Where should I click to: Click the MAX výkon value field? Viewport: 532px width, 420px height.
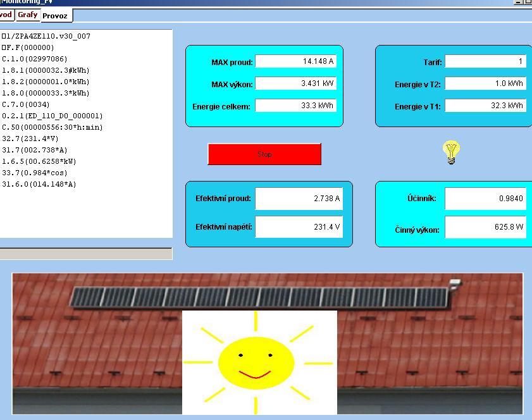coord(295,83)
